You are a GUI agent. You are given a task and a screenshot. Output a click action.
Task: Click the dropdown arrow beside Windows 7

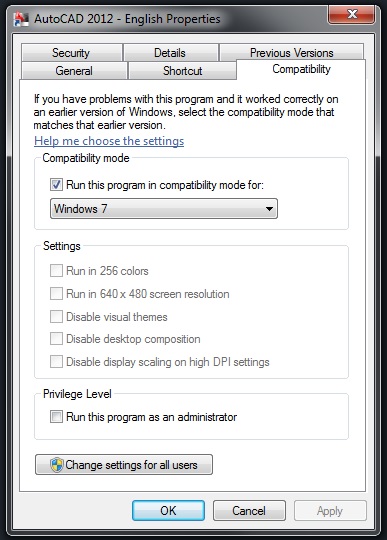tap(269, 209)
